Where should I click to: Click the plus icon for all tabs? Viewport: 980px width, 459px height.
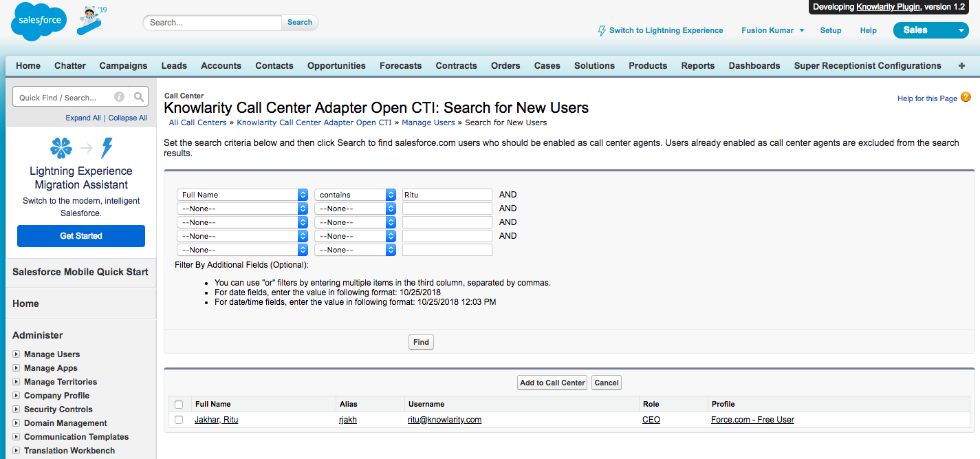pos(961,66)
